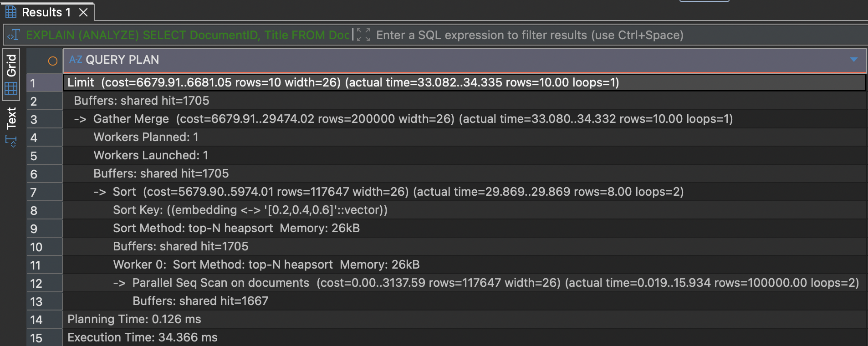Click the SQL script icon beside the EXPLAIN query
This screenshot has height=346, width=868.
[x=14, y=35]
